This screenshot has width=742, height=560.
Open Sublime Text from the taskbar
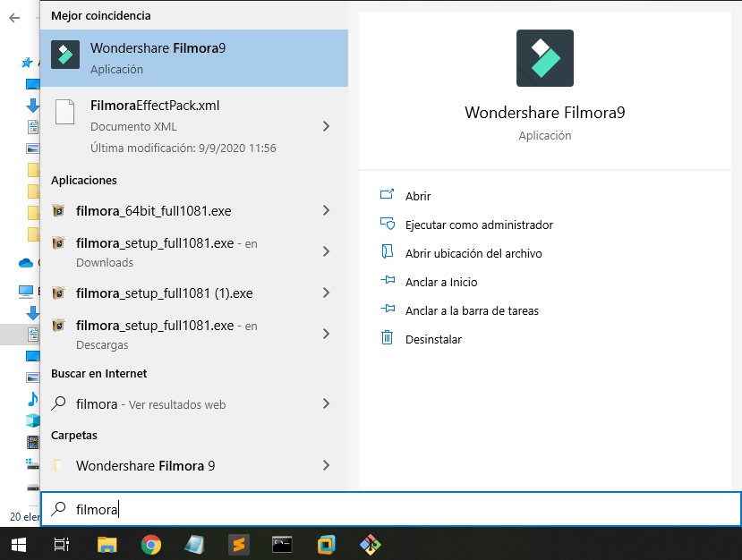click(238, 545)
